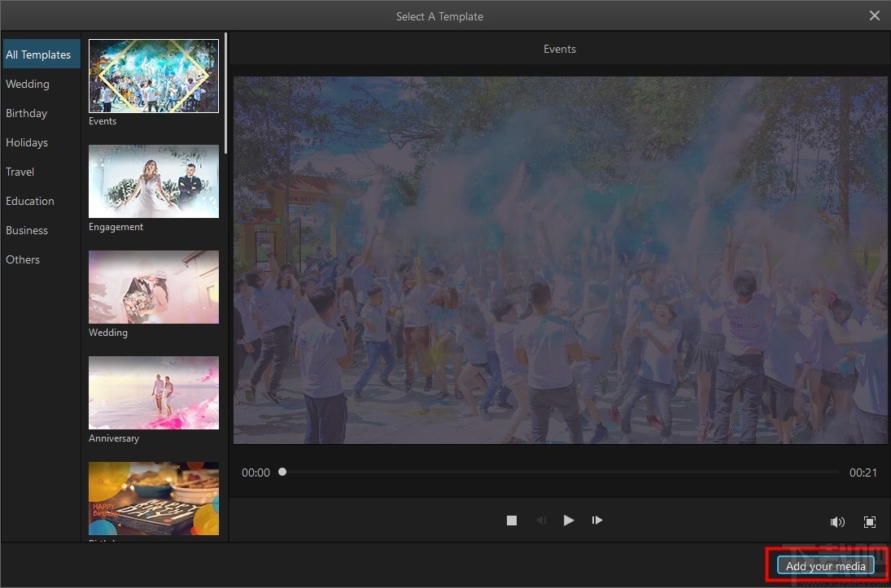
Task: Advance to next frame
Action: point(597,520)
